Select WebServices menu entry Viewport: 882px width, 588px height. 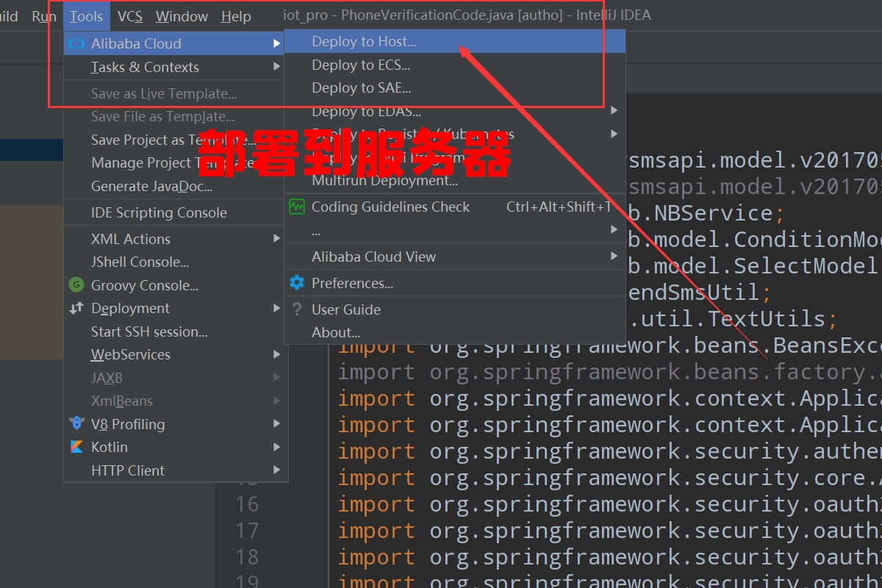coord(175,354)
